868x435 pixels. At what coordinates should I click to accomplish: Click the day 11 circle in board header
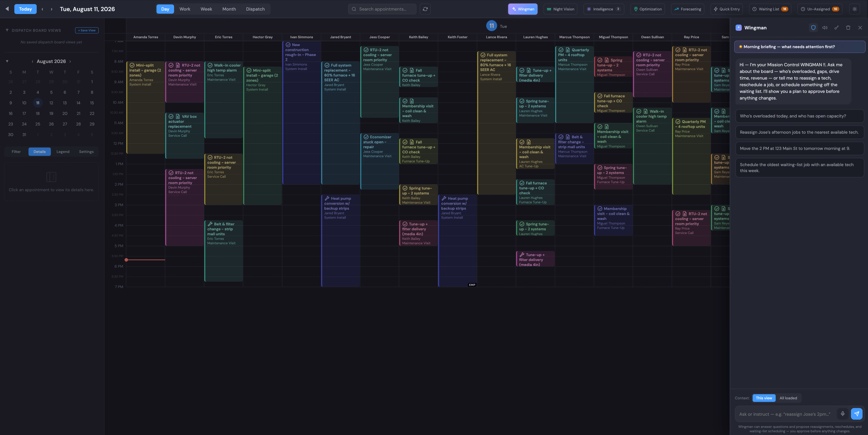492,26
